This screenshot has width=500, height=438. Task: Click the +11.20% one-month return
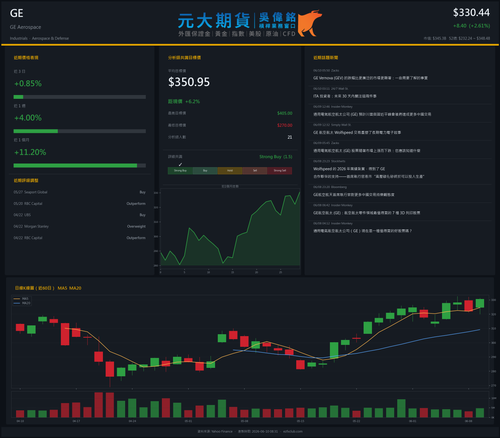[30, 152]
